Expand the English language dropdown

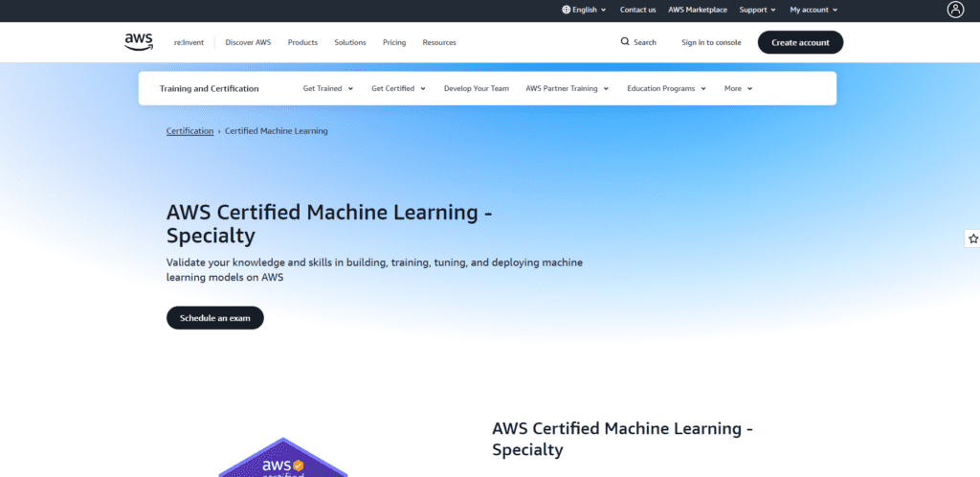(584, 10)
